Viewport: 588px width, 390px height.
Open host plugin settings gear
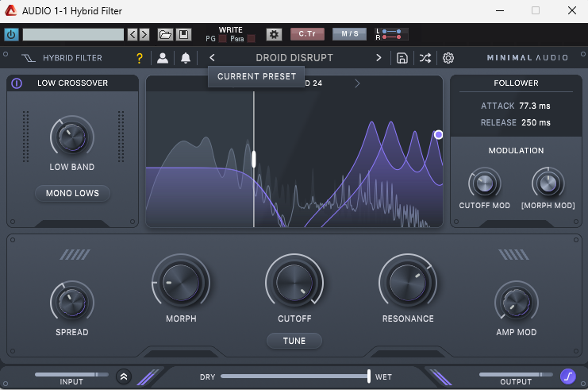(274, 34)
